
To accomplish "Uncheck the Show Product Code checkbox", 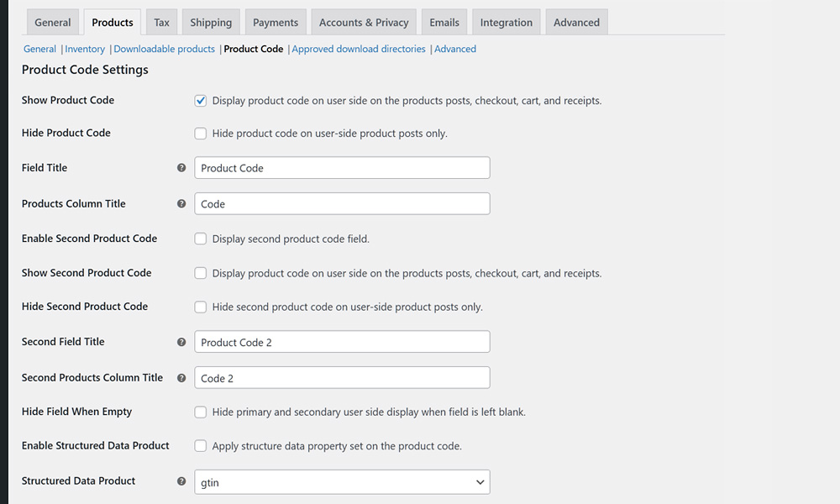I will point(201,101).
